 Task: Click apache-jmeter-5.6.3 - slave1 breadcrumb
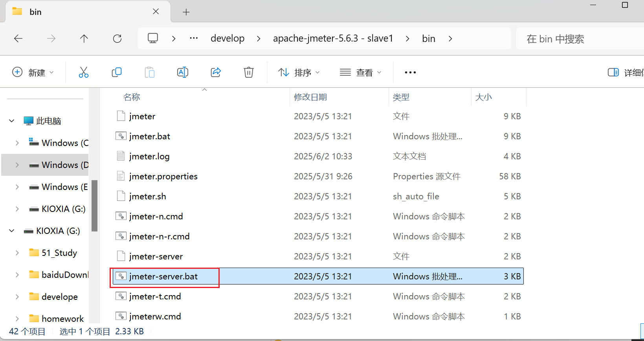333,38
